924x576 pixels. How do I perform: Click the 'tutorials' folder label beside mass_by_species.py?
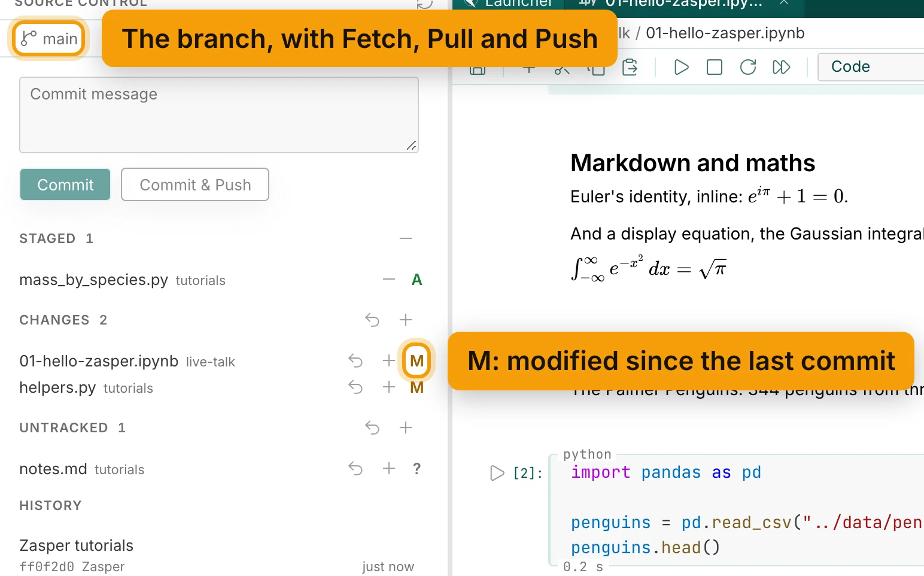click(x=200, y=280)
